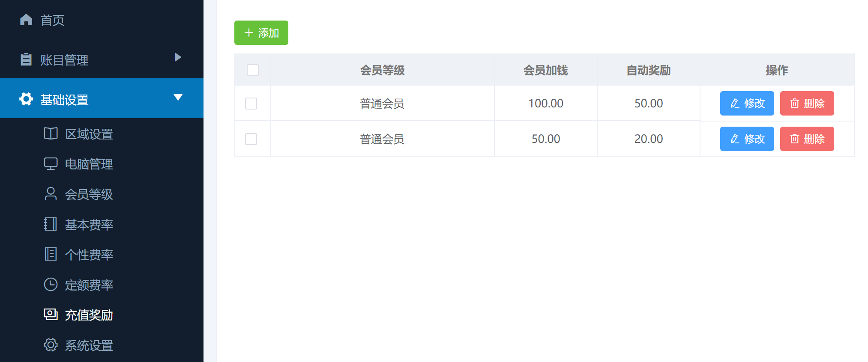
Task: Collapse the 基础设置 menu arrow
Action: [x=178, y=97]
